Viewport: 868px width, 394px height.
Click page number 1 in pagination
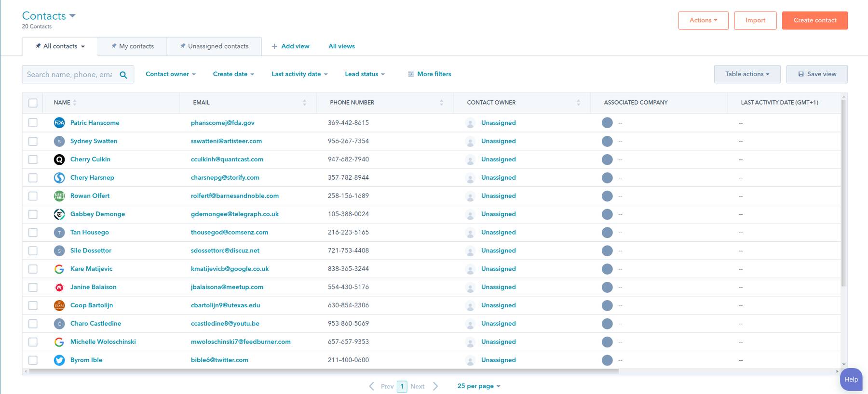click(402, 386)
